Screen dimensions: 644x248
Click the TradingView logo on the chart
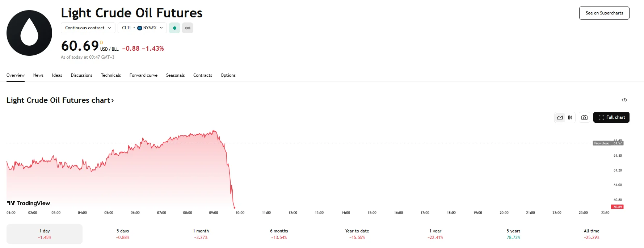[28, 203]
